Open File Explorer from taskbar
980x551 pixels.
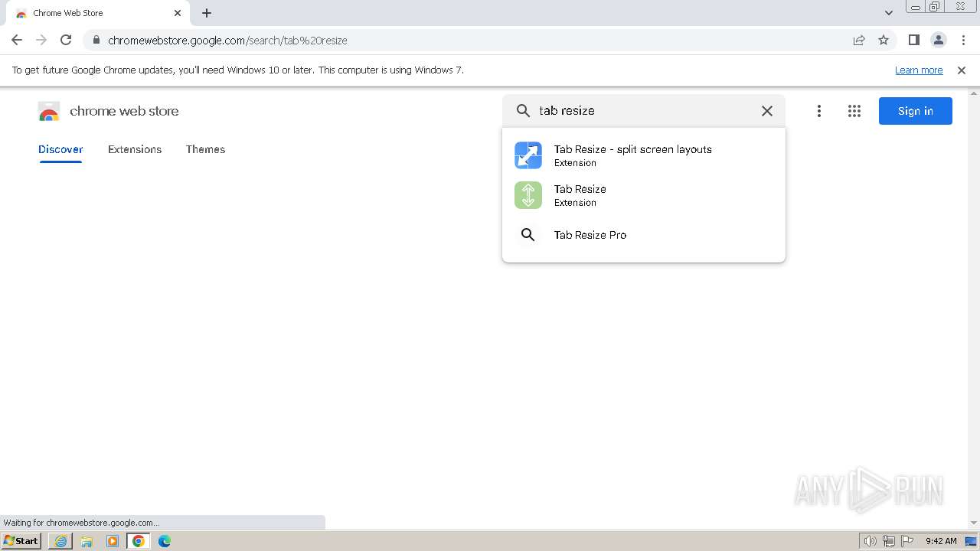pyautogui.click(x=87, y=541)
